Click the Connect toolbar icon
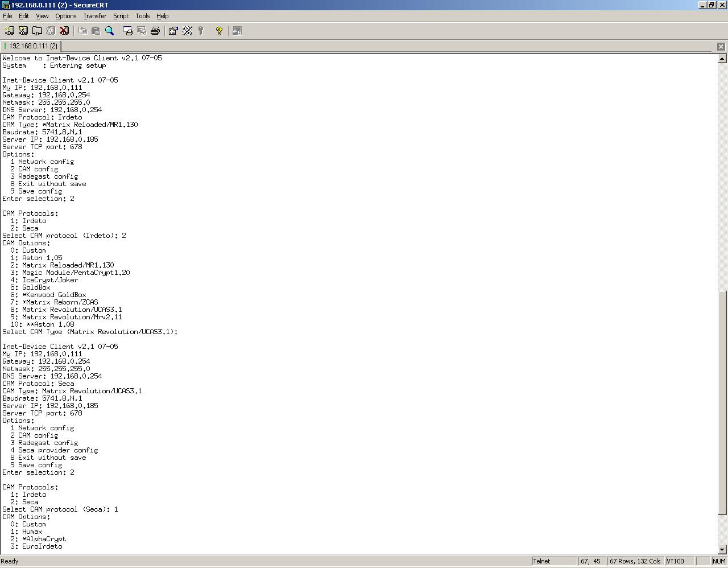This screenshot has width=728, height=568. pyautogui.click(x=10, y=31)
